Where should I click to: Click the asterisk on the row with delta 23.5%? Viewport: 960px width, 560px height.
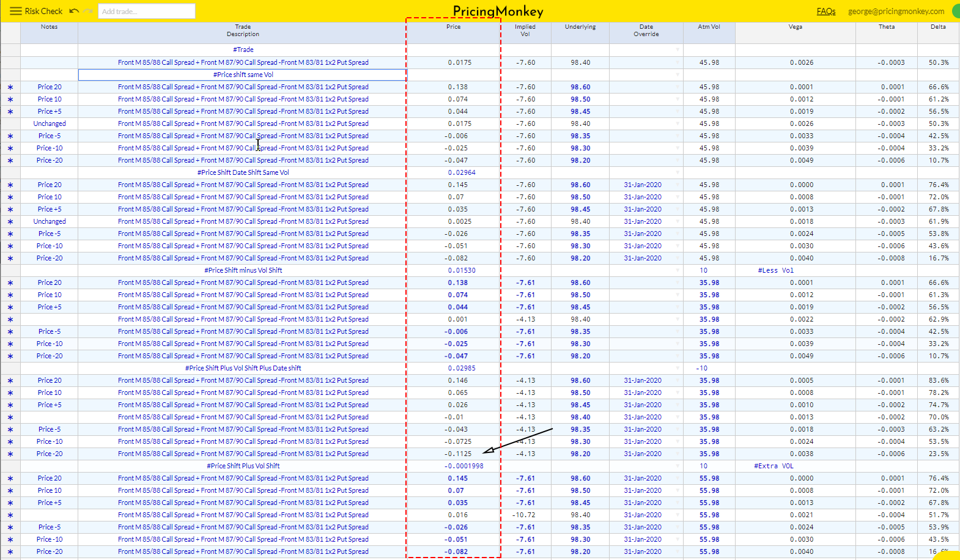(10, 454)
